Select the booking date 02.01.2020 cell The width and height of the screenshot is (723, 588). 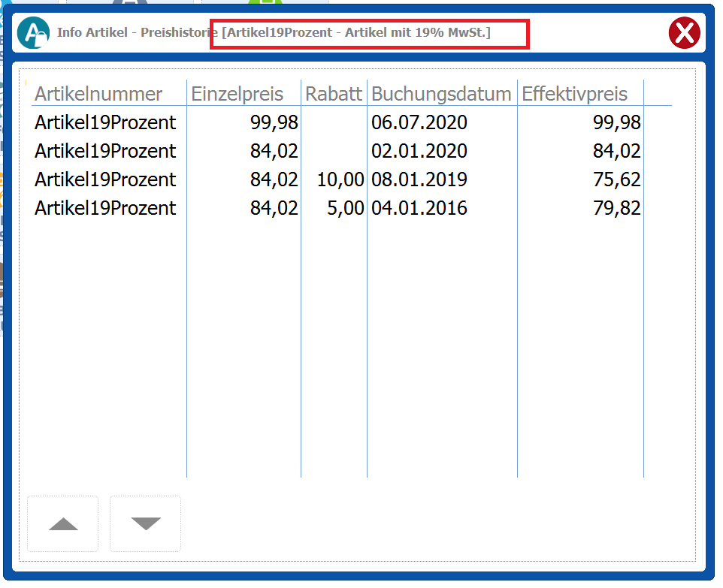coord(419,151)
